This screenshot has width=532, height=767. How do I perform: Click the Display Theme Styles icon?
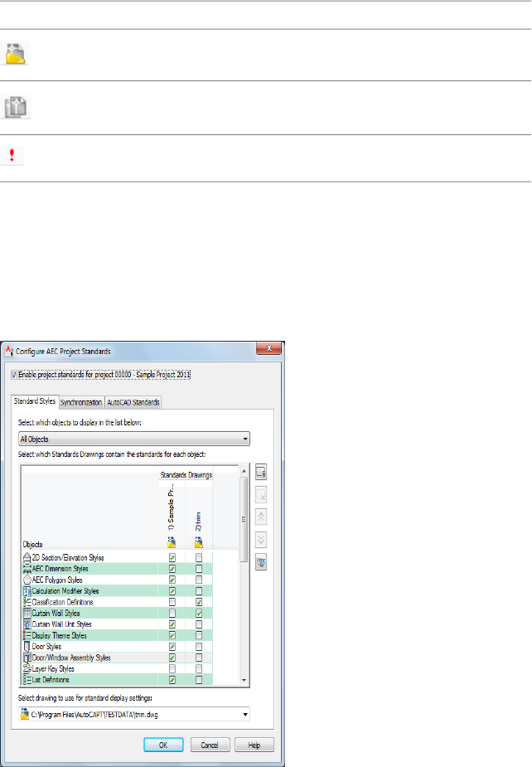27,635
